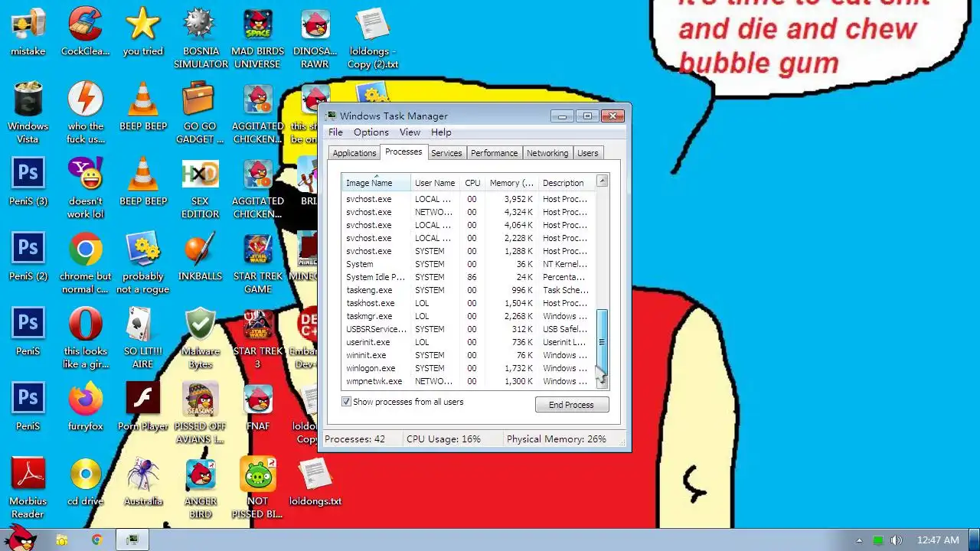This screenshot has width=980, height=551.
Task: Open PeniS (3) Photoshop icon
Action: pos(28,181)
